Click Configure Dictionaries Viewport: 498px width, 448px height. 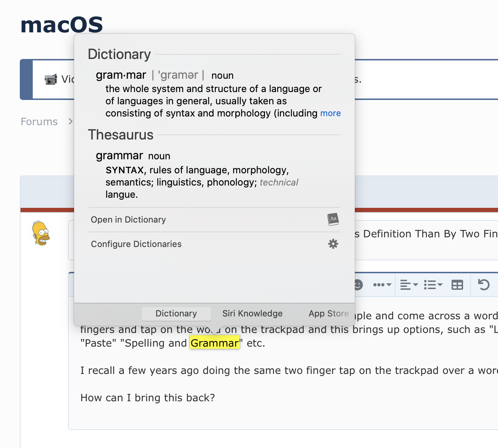[x=136, y=244]
